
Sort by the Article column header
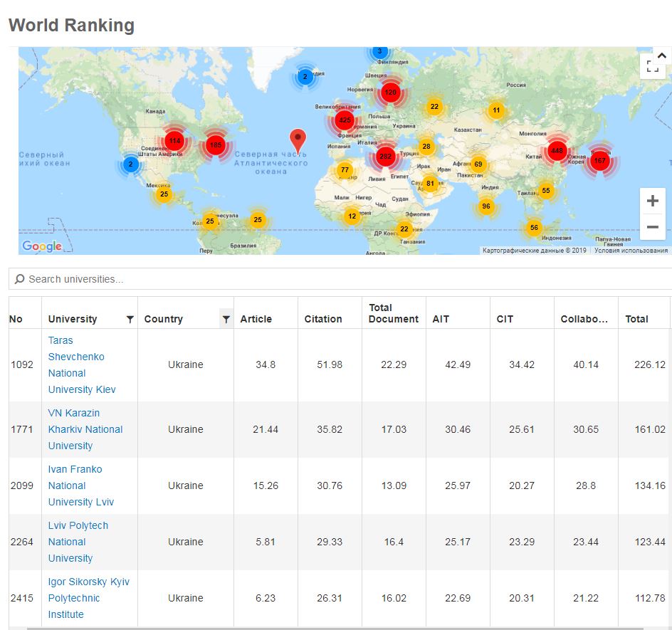point(256,319)
